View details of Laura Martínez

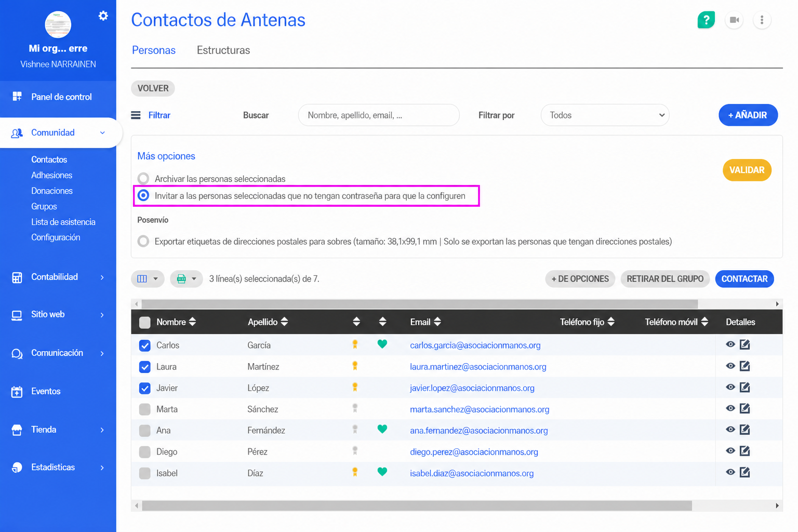point(730,366)
